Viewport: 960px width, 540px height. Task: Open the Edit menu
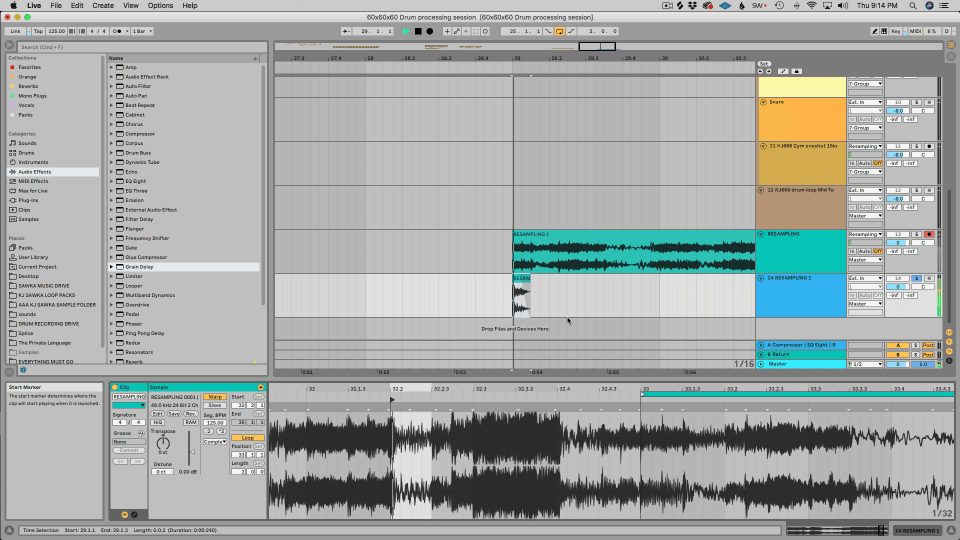click(x=77, y=6)
